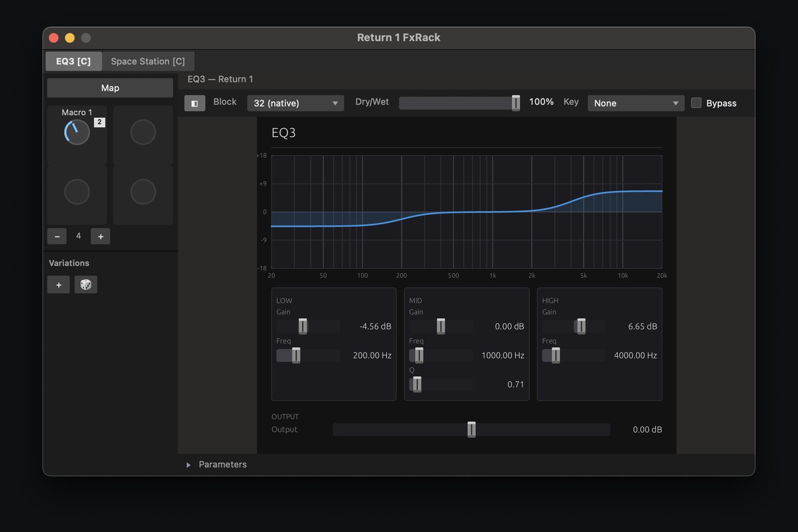Randomize variation with the dice icon
The width and height of the screenshot is (798, 532).
pyautogui.click(x=86, y=285)
